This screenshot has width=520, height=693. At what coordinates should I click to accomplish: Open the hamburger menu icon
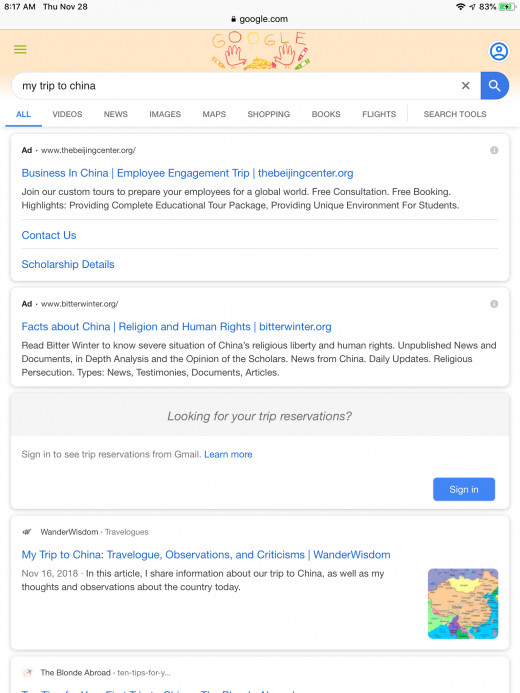(20, 50)
